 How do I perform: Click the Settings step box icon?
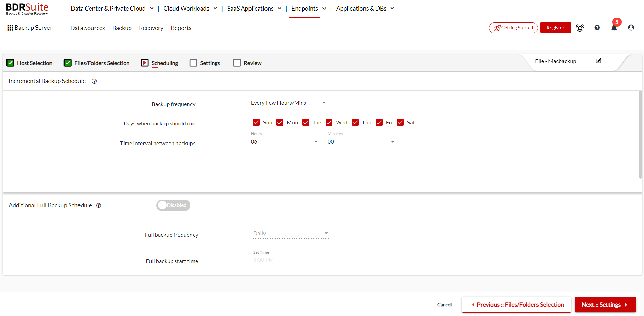tap(194, 63)
